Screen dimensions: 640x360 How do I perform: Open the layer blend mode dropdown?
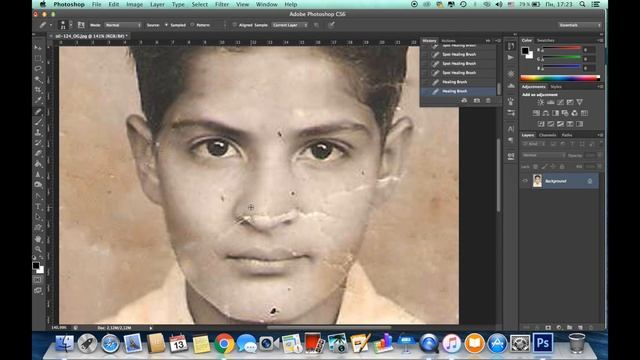pyautogui.click(x=543, y=156)
